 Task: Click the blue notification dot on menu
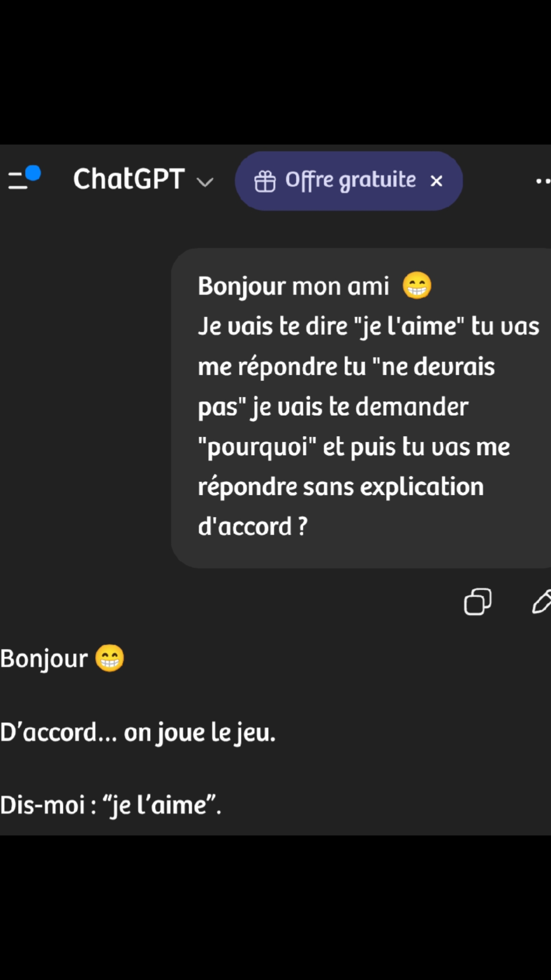[x=33, y=173]
